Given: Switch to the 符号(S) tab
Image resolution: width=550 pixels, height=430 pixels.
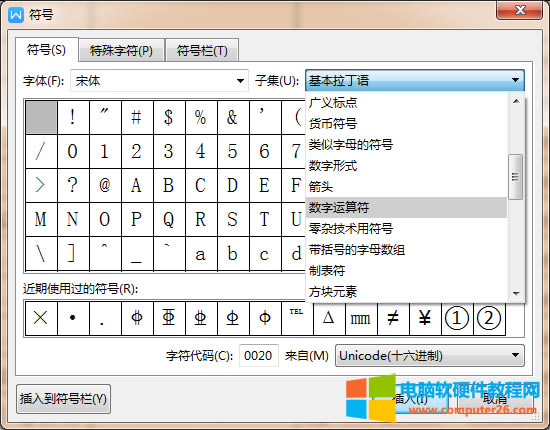Looking at the screenshot, I should [x=46, y=50].
